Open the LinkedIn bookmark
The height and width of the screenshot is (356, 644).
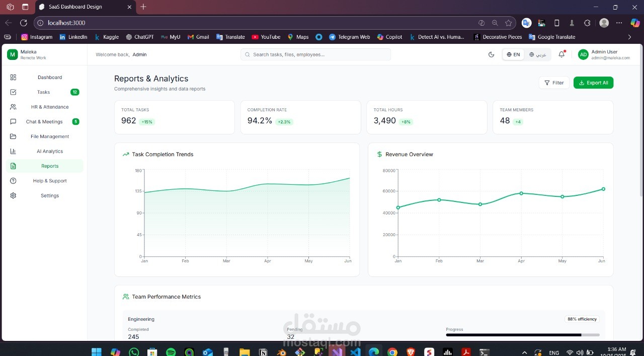tap(73, 37)
